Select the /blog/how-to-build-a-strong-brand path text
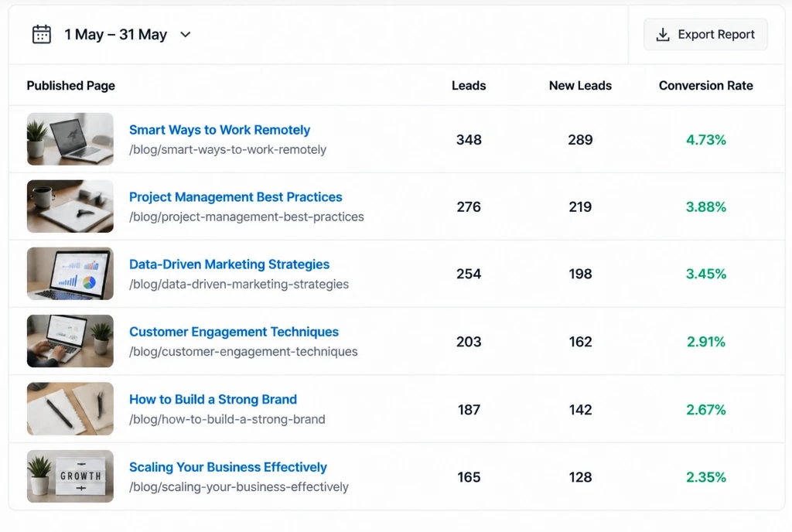 (x=227, y=419)
